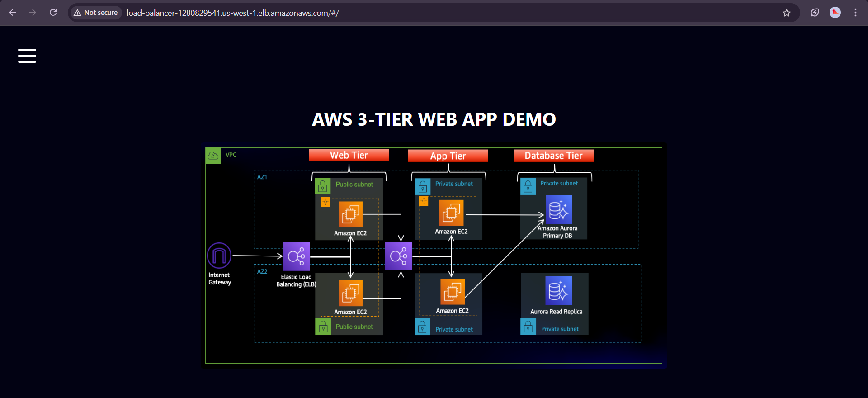Click the AWS 3-TIER WEB APP DEMO heading
Image resolution: width=868 pixels, height=398 pixels.
pyautogui.click(x=434, y=119)
